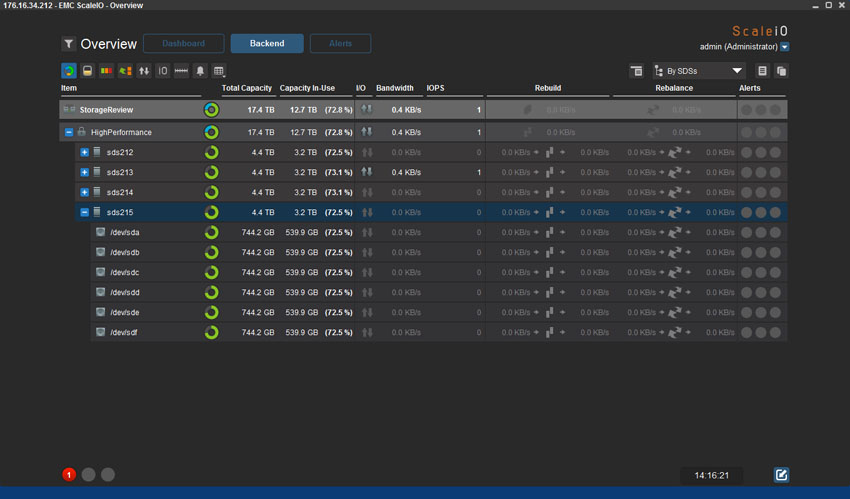
Task: Expand the sds214 node
Action: click(x=84, y=192)
